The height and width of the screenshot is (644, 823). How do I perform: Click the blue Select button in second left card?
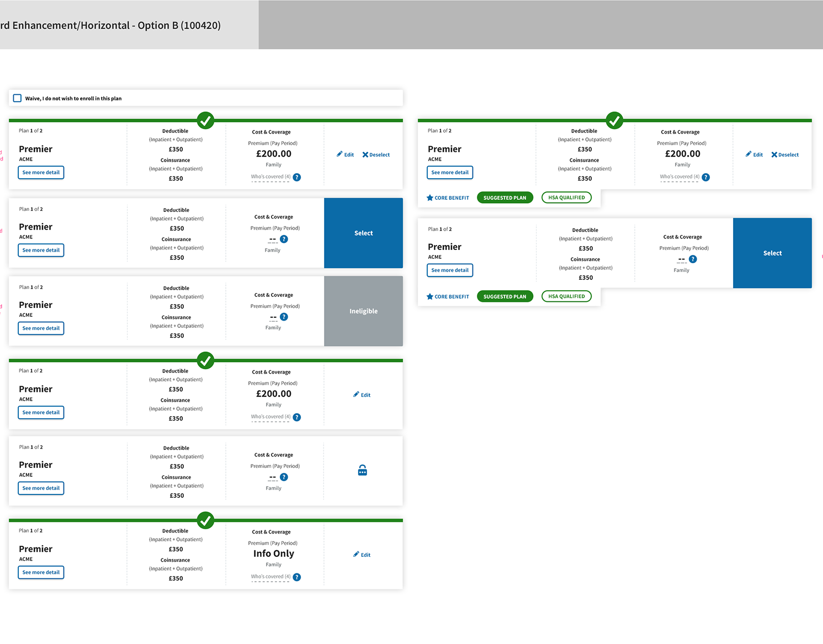pyautogui.click(x=363, y=233)
